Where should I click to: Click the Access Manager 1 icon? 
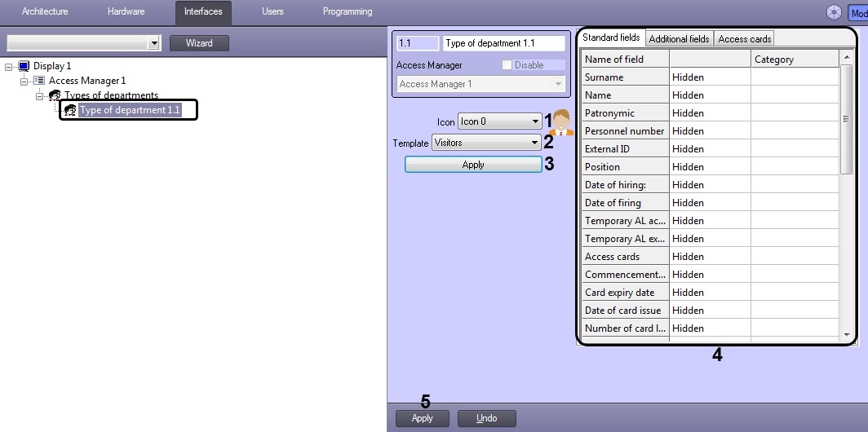tap(39, 81)
